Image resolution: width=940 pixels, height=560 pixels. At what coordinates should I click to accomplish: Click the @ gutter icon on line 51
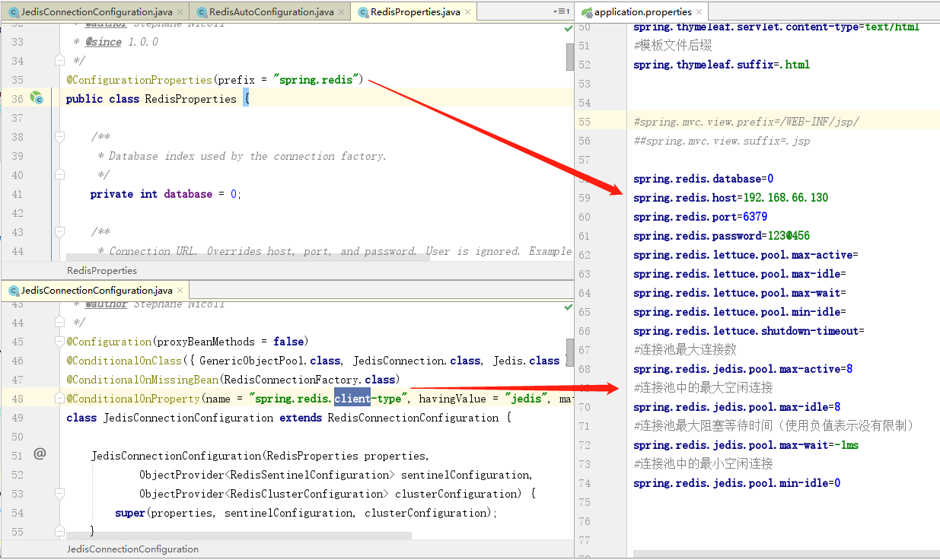click(40, 454)
